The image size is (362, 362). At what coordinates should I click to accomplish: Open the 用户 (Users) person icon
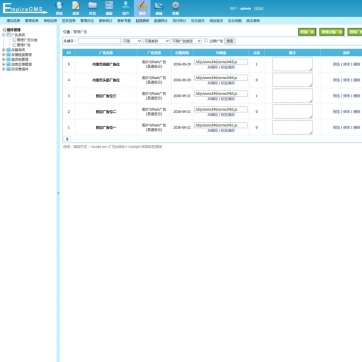[126, 8]
